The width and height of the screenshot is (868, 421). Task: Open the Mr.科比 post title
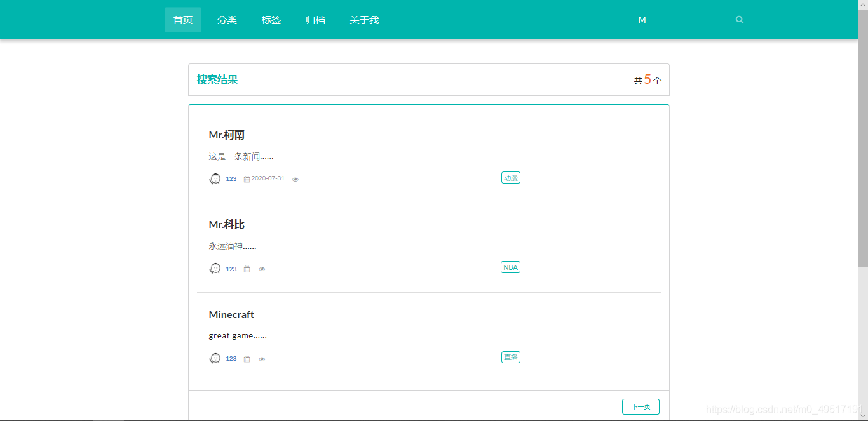[x=227, y=224]
